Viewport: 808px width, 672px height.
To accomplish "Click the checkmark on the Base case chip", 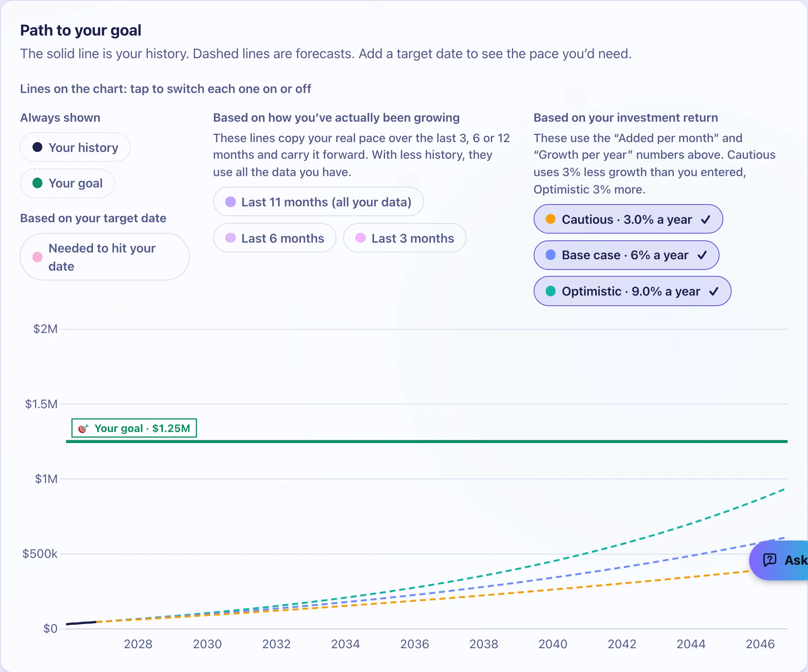I will click(x=702, y=255).
